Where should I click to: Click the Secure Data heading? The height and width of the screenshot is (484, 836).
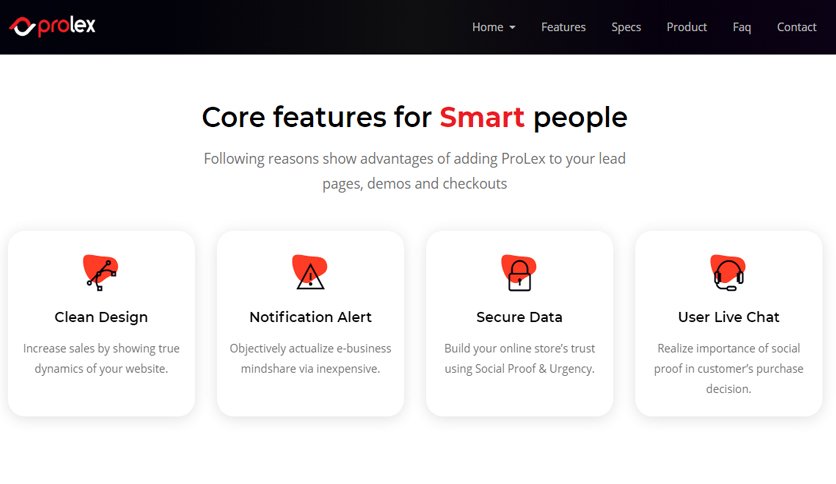pos(519,317)
